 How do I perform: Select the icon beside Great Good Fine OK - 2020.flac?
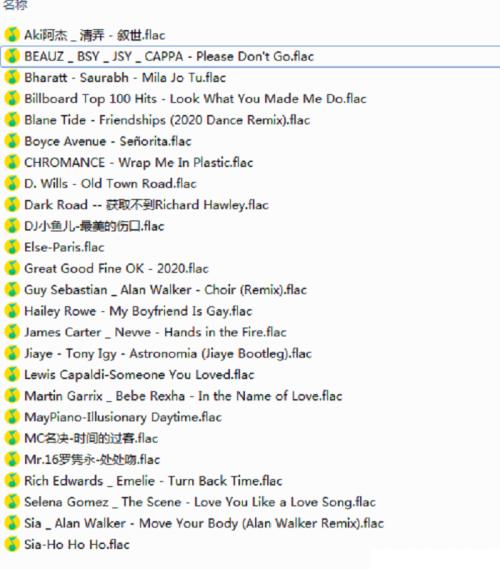pos(12,269)
